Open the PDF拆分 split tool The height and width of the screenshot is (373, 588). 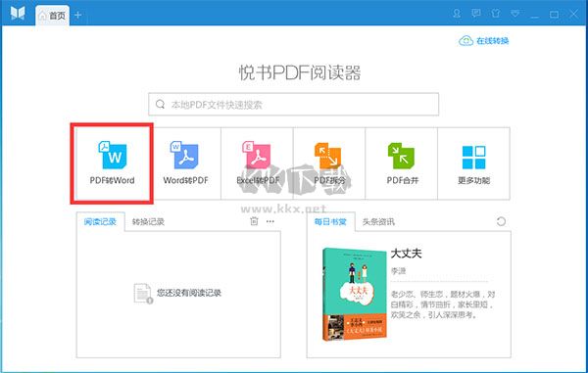329,163
